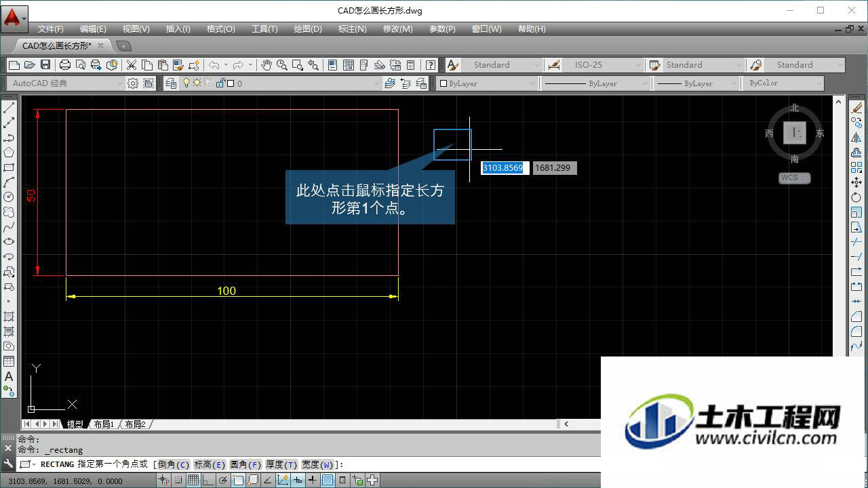Open the ByColor plot style dropdown
The height and width of the screenshot is (488, 868).
tap(783, 83)
